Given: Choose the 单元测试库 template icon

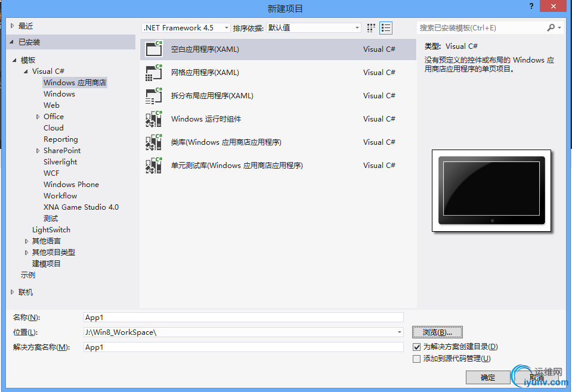Looking at the screenshot, I should click(x=153, y=165).
